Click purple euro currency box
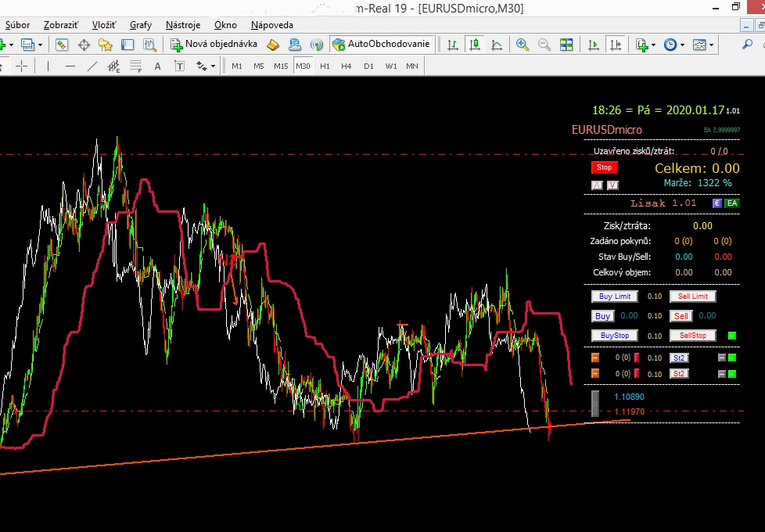765x532 pixels. click(x=717, y=203)
